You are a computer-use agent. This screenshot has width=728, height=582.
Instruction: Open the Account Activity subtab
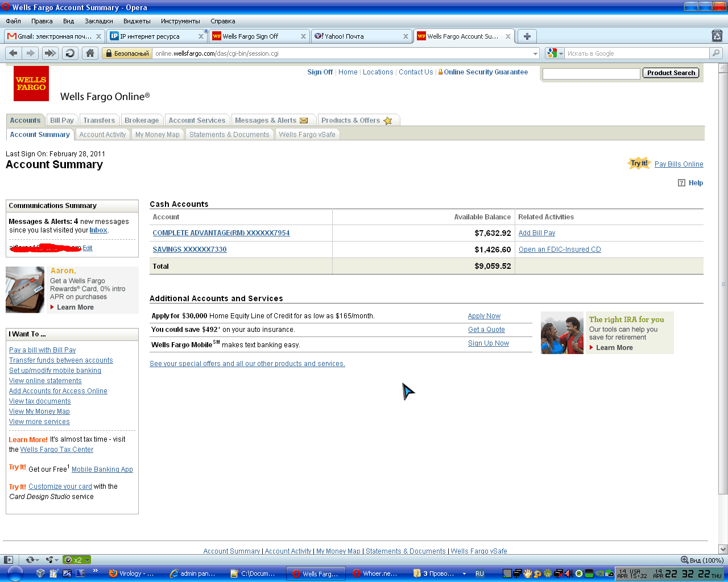tap(102, 135)
